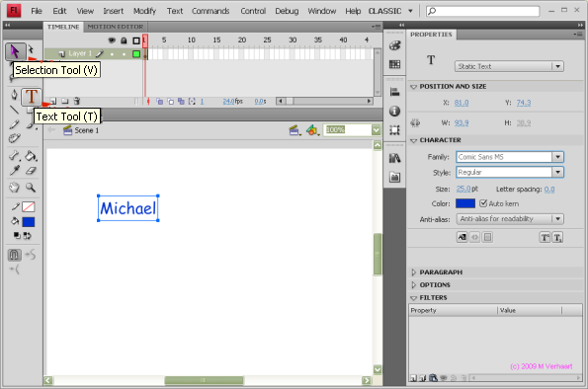Click the Edit Symbols icon
The width and height of the screenshot is (588, 389).
pyautogui.click(x=312, y=130)
